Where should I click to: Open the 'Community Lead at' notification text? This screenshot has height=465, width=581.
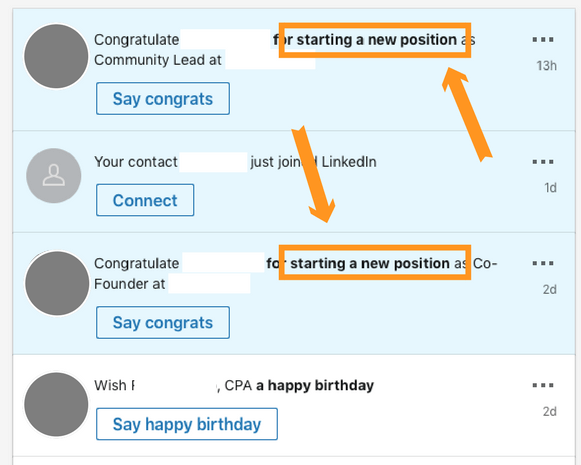(x=158, y=60)
